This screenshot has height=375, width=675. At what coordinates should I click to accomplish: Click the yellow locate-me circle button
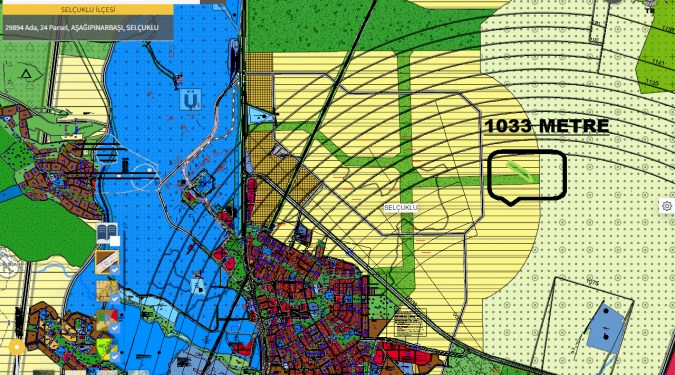click(x=17, y=347)
